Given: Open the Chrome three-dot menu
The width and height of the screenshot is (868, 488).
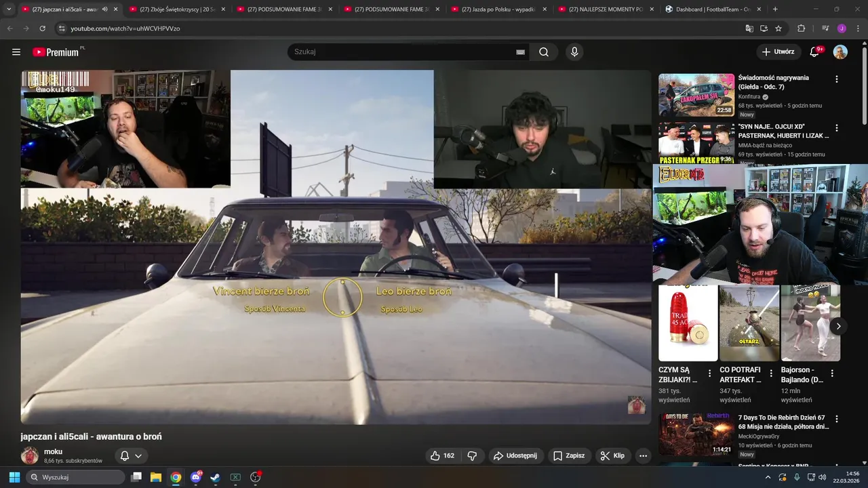Looking at the screenshot, I should pos(857,28).
